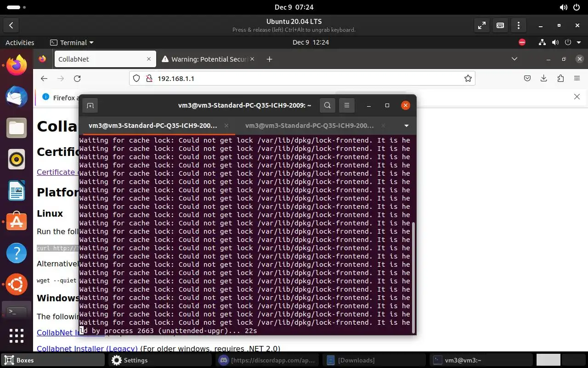Open LibreOffice Writer from the dock

(17, 190)
